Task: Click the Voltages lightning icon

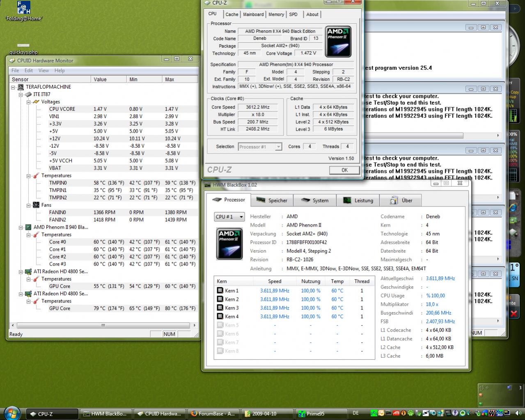Action: point(36,101)
